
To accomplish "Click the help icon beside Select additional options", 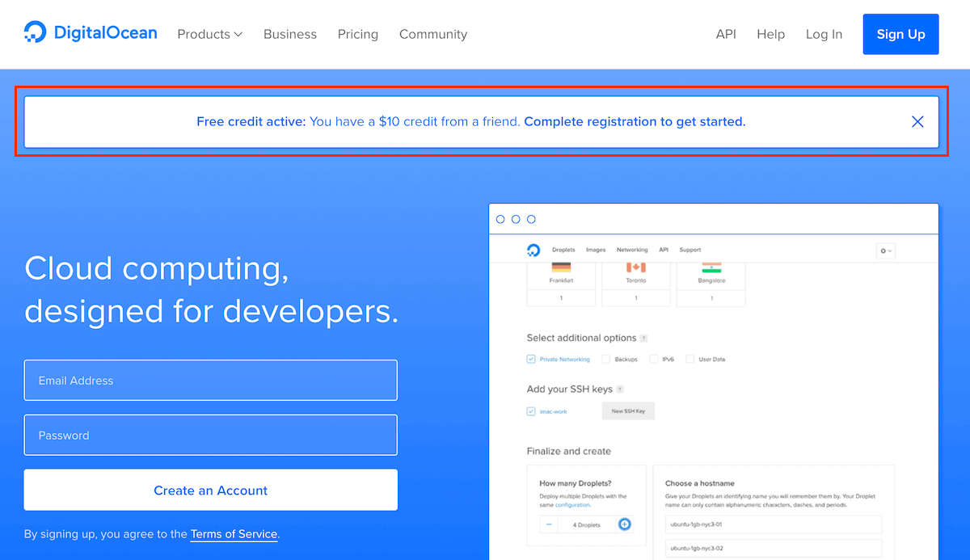I will [643, 339].
